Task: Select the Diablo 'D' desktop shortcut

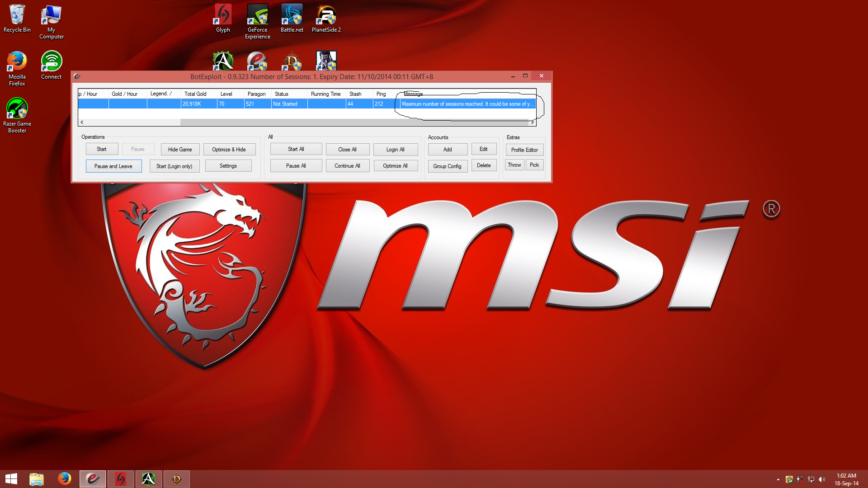Action: tap(292, 61)
